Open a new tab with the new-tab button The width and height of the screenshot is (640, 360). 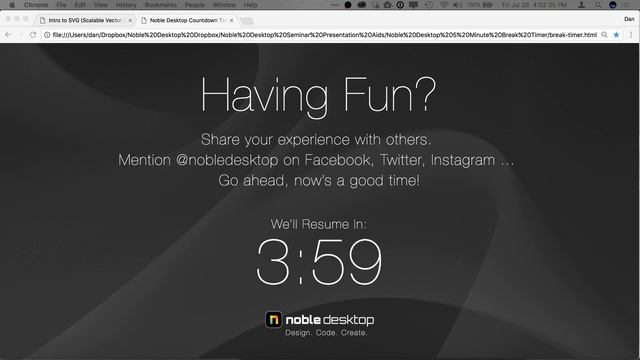pyautogui.click(x=246, y=21)
